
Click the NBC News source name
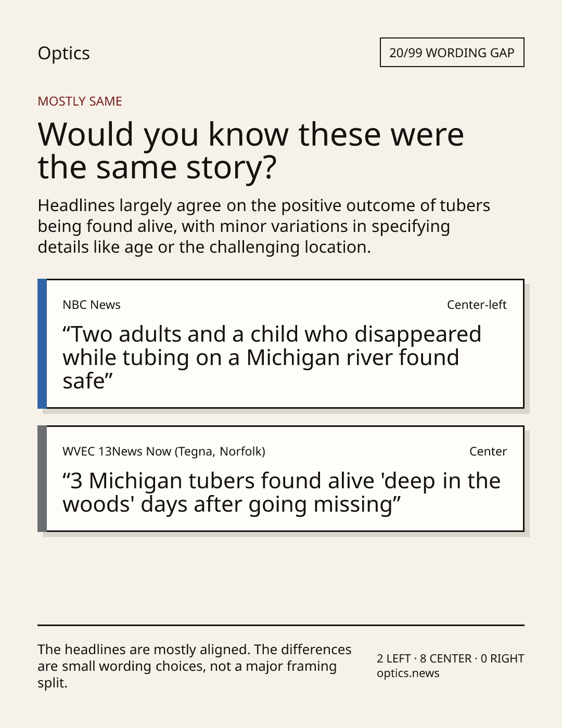92,305
